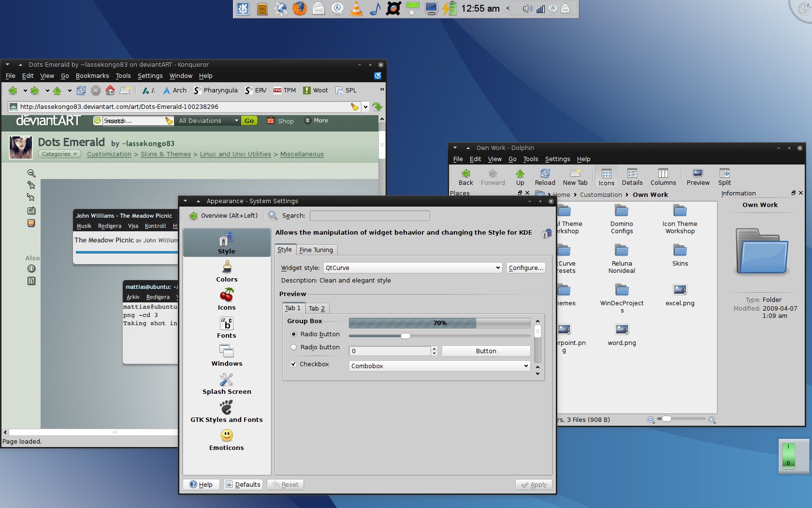
Task: Click Dolphin zoom slider handle in status bar
Action: tap(667, 419)
